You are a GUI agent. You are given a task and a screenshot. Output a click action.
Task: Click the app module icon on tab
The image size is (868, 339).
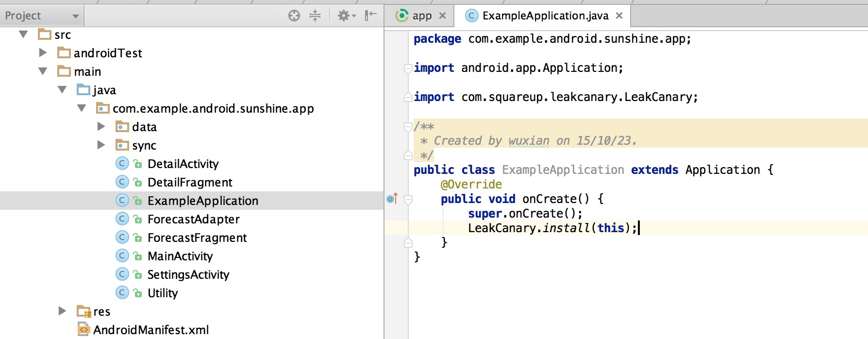pos(402,16)
